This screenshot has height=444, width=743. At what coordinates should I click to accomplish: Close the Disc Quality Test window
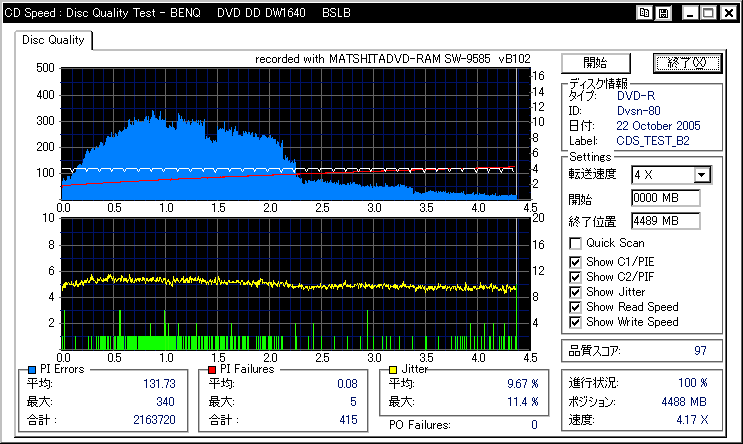(x=728, y=13)
